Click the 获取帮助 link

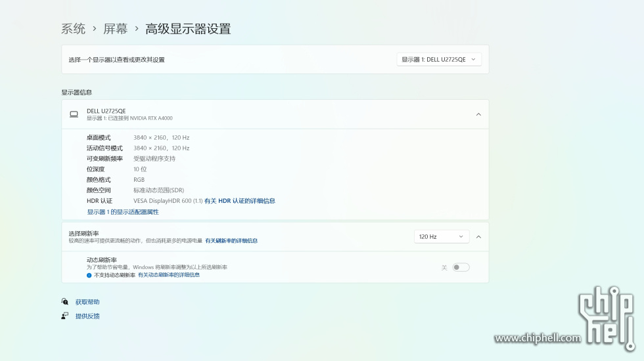(87, 302)
